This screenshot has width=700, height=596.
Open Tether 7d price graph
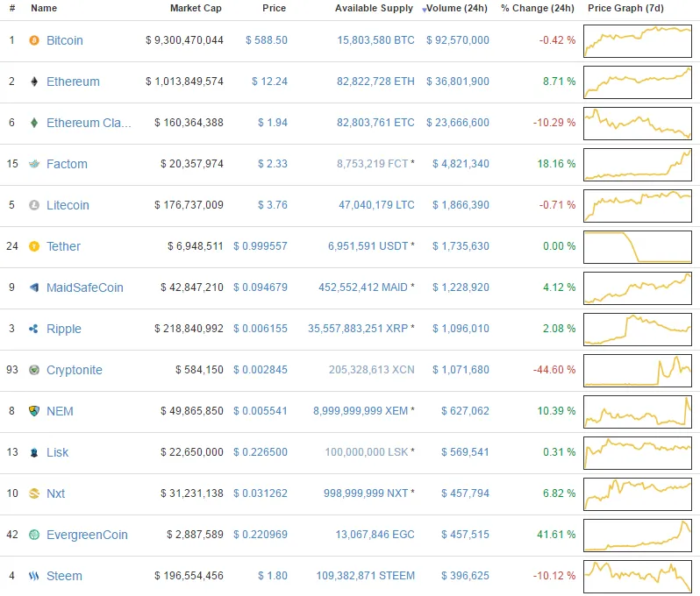(638, 247)
